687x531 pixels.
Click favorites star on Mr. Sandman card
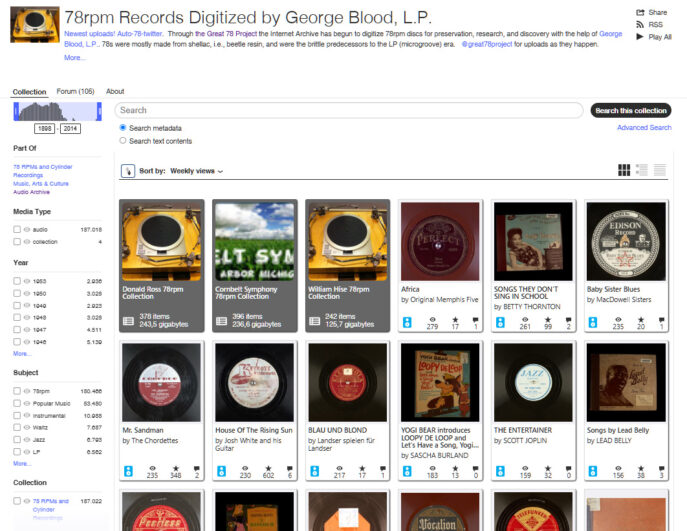click(176, 468)
